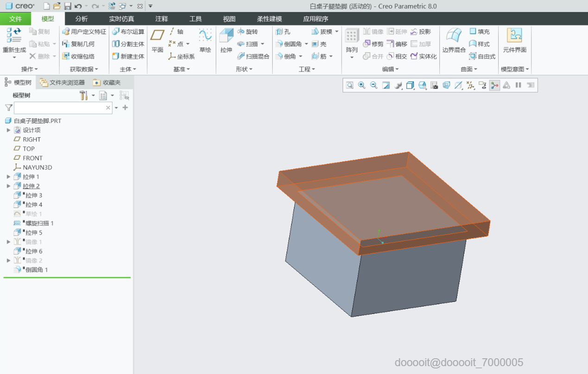
Task: Click the 用户定义特征 button
Action: tap(84, 31)
